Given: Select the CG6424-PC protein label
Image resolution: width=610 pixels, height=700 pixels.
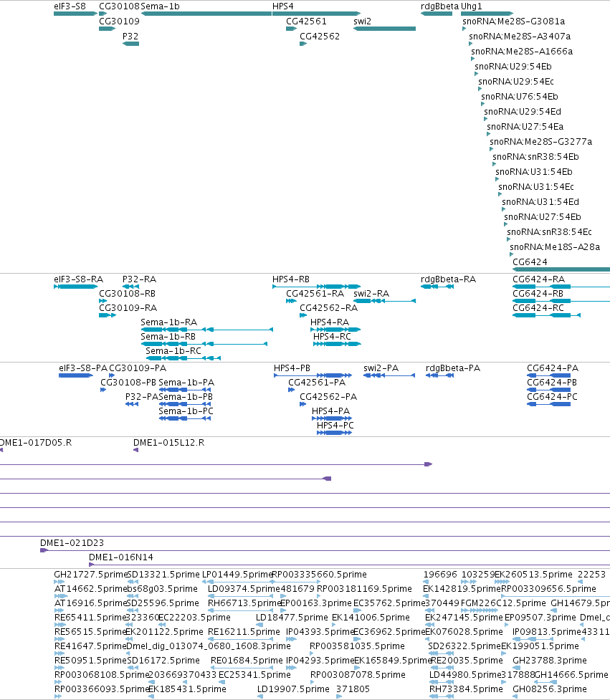Looking at the screenshot, I should (x=552, y=397).
